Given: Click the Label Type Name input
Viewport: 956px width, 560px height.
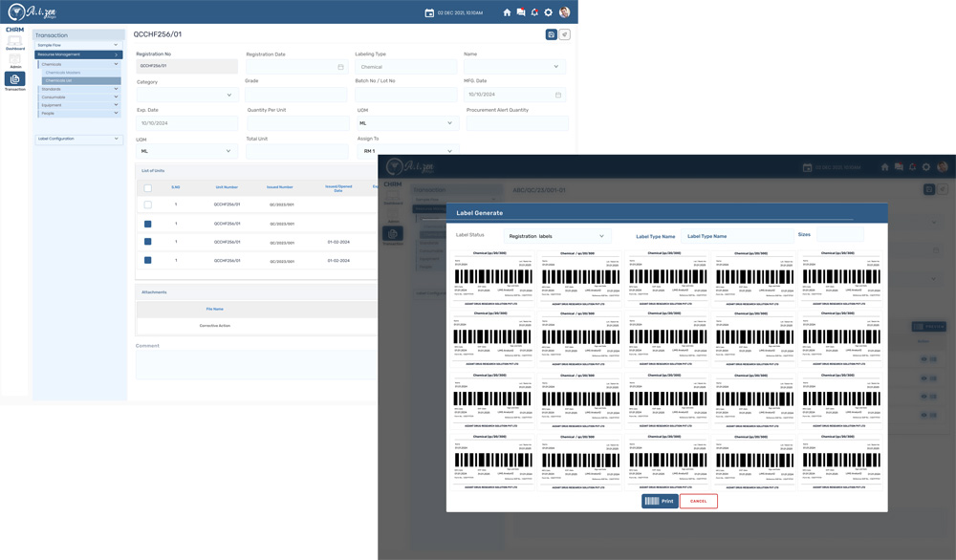Looking at the screenshot, I should (737, 236).
